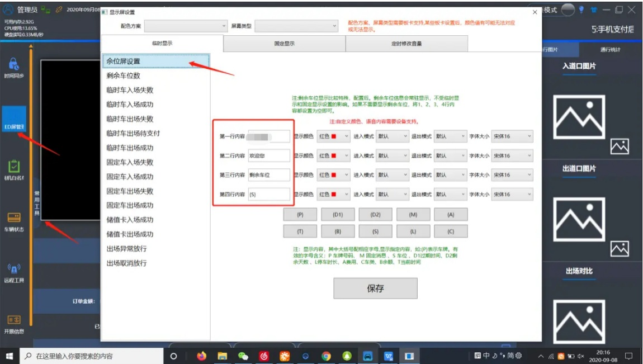Open 字体大小 dropdown for fourth row
This screenshot has width=643, height=364.
512,194
